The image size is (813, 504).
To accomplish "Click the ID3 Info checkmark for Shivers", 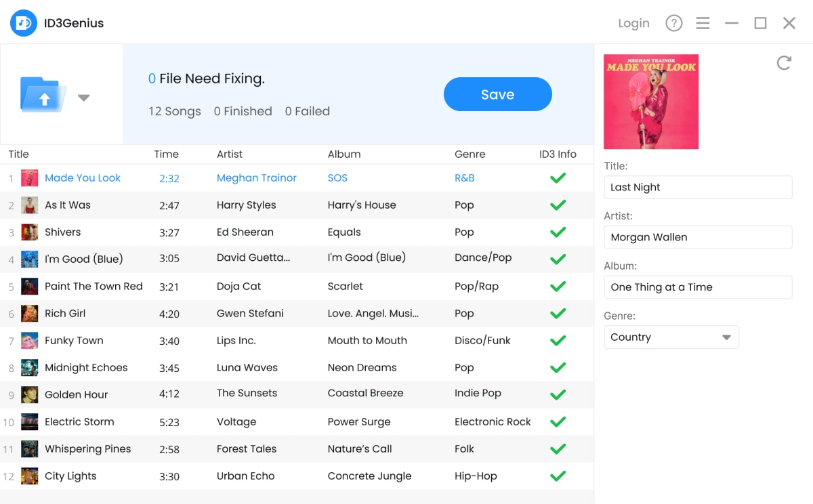I will tap(558, 232).
